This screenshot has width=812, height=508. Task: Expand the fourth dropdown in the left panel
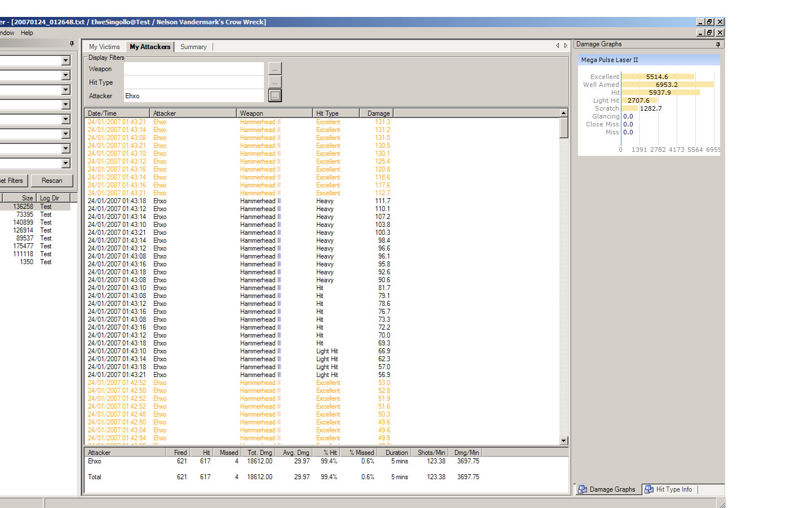[66, 105]
